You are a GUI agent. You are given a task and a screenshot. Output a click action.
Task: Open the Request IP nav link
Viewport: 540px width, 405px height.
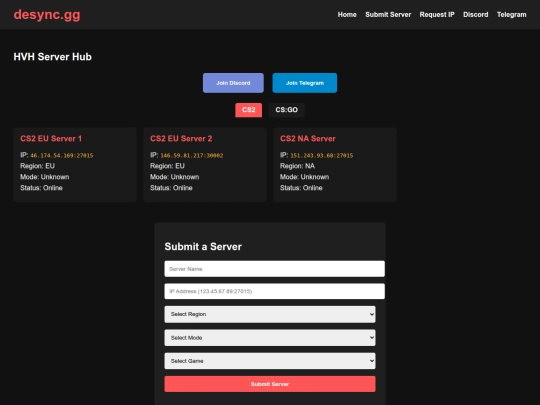click(x=437, y=14)
